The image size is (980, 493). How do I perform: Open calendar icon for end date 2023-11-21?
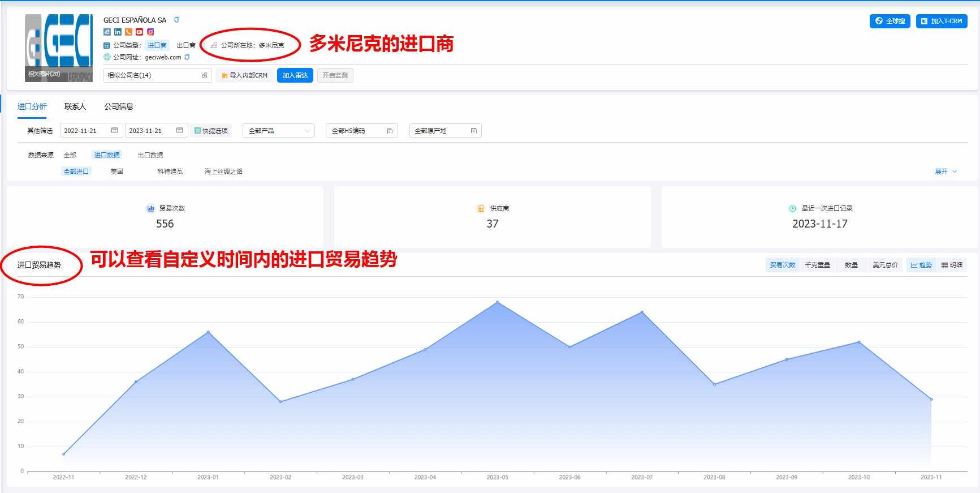(x=179, y=131)
